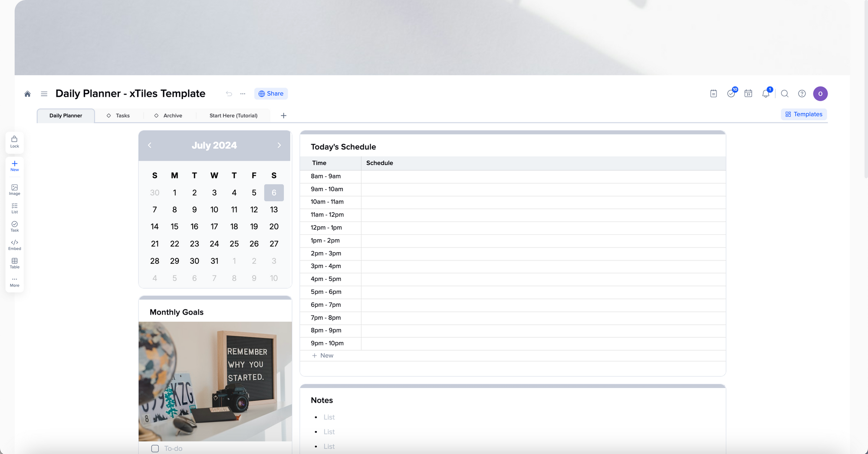The height and width of the screenshot is (454, 868).
Task: Open the calendar icon in the top bar
Action: [748, 93]
